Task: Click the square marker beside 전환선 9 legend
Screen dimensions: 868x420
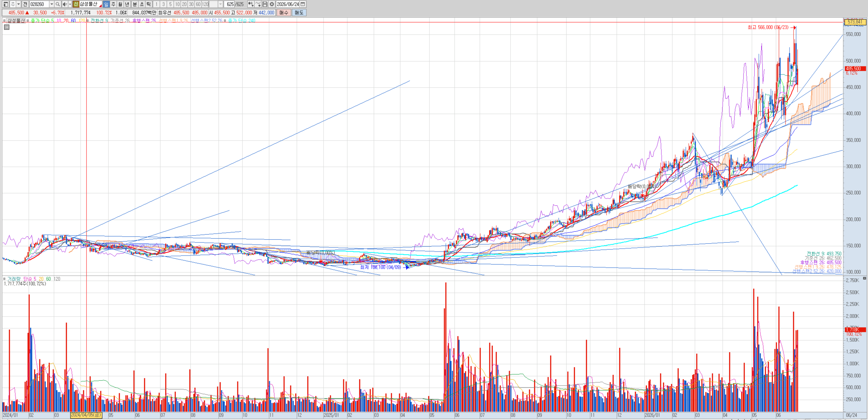Action: 88,20
